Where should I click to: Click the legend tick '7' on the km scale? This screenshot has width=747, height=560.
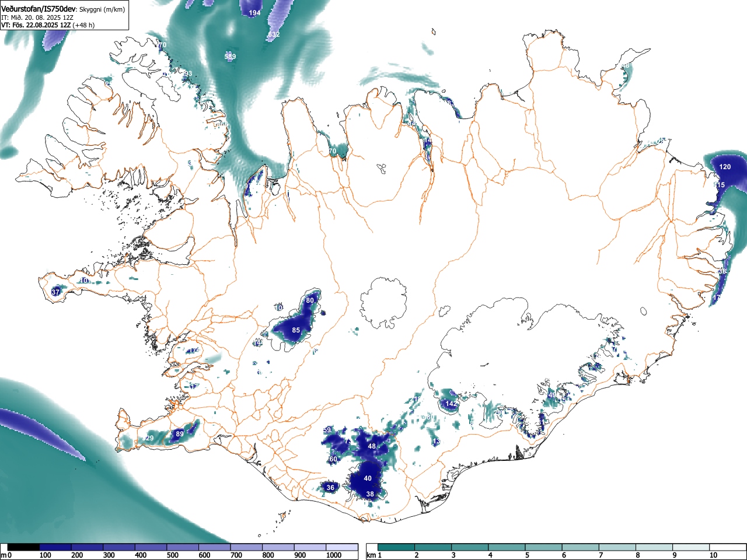tap(601, 555)
